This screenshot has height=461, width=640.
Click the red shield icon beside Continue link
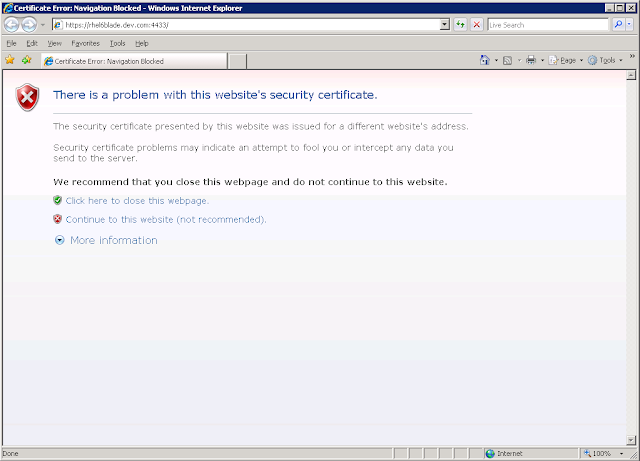[x=58, y=219]
